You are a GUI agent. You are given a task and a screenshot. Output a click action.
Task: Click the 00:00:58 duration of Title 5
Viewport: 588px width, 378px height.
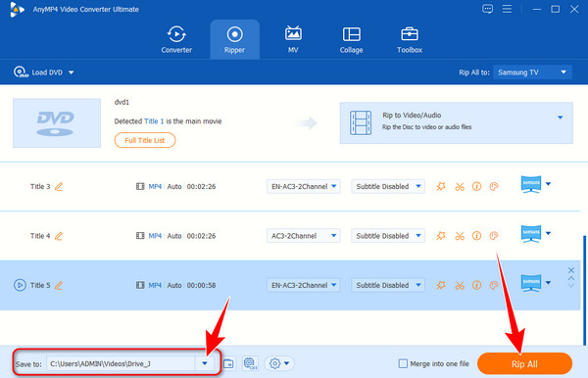(201, 285)
